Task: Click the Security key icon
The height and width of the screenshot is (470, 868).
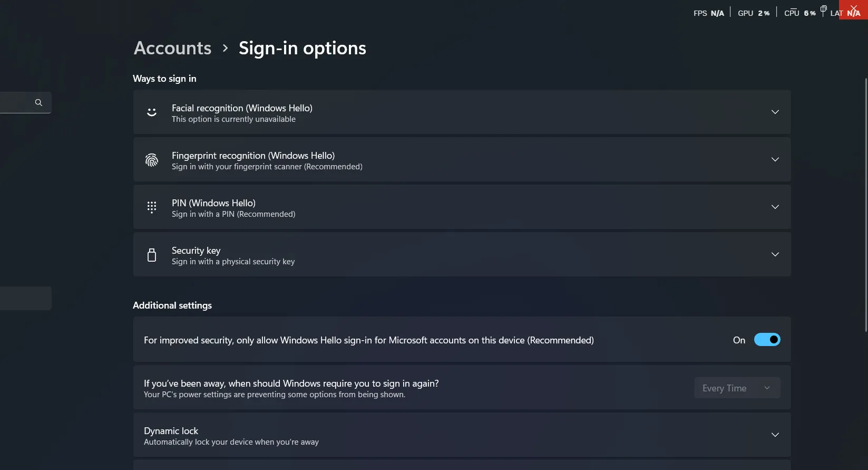Action: click(152, 254)
